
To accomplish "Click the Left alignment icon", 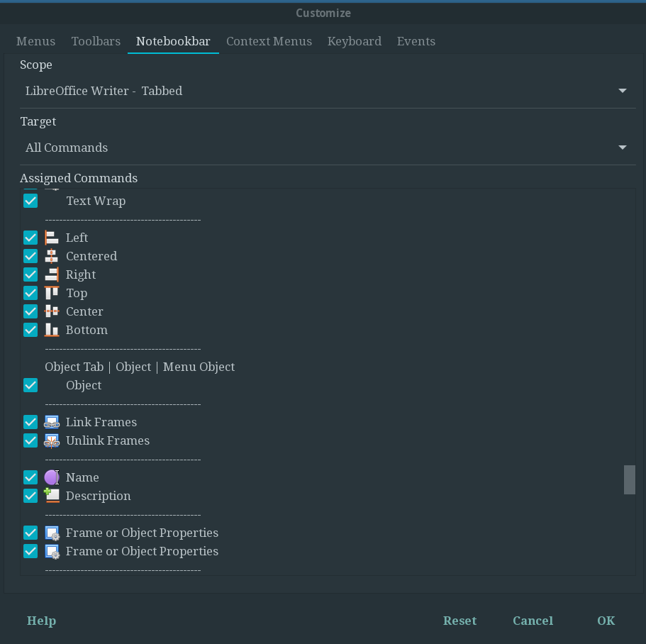I will pyautogui.click(x=52, y=238).
